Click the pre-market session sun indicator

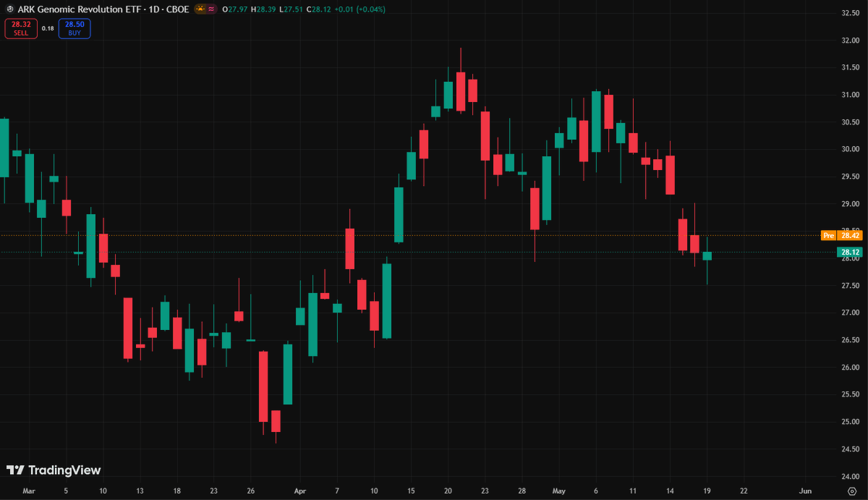(x=200, y=9)
